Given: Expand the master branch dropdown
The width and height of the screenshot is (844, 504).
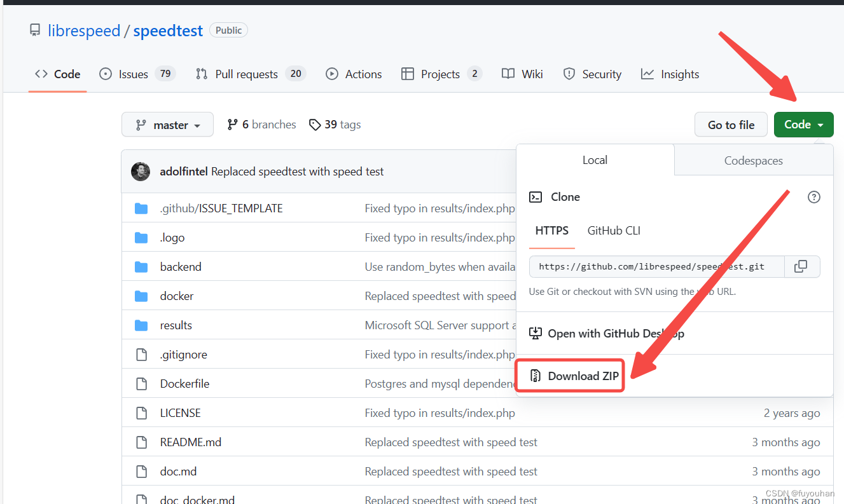Looking at the screenshot, I should [167, 125].
